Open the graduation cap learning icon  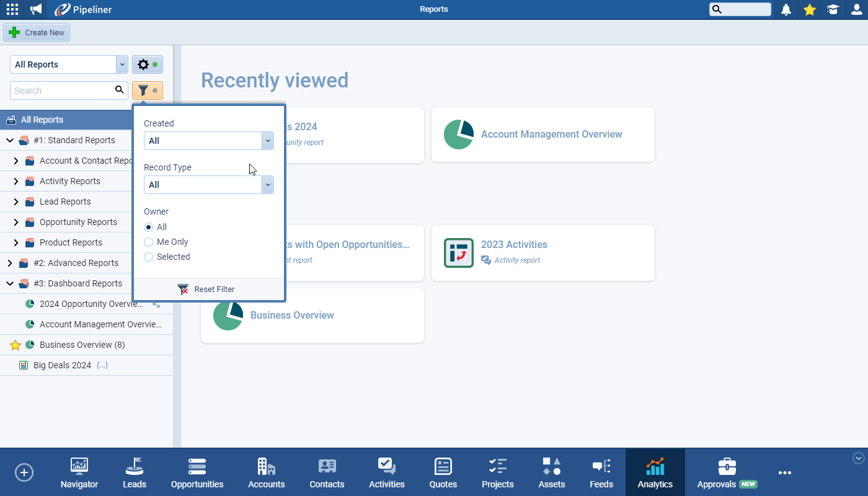(833, 9)
